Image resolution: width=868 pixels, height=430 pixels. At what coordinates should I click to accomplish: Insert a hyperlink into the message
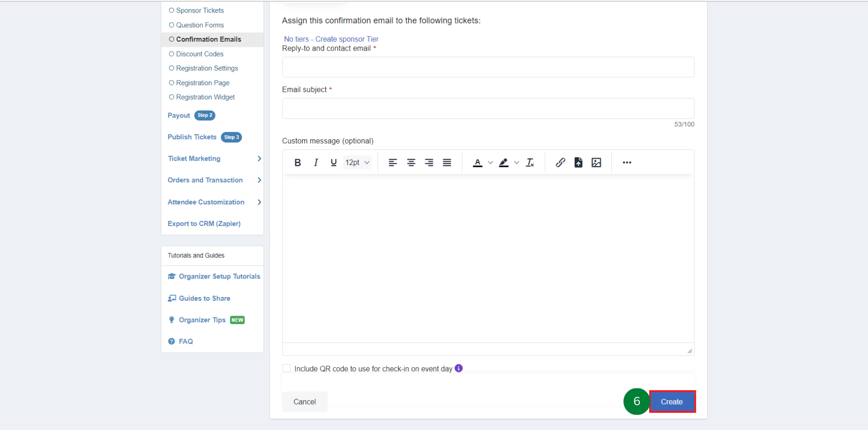(x=560, y=162)
